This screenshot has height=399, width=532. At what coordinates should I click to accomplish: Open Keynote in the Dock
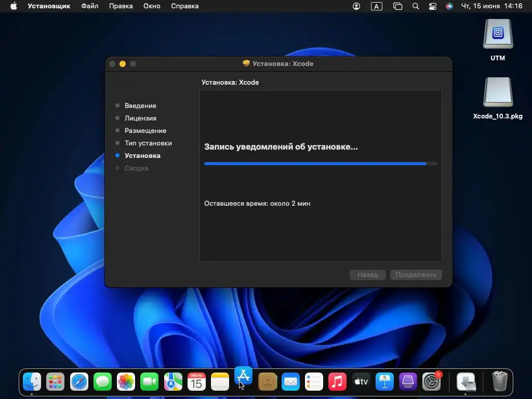(384, 382)
